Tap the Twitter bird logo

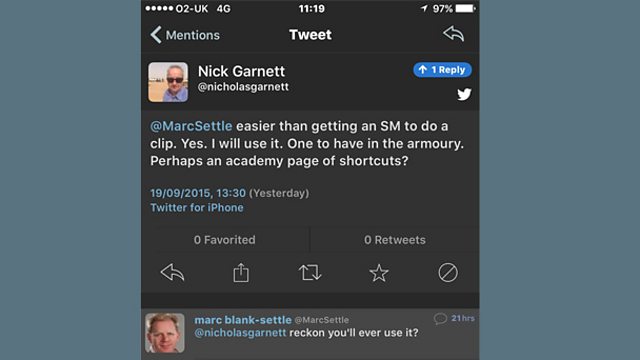tap(464, 94)
